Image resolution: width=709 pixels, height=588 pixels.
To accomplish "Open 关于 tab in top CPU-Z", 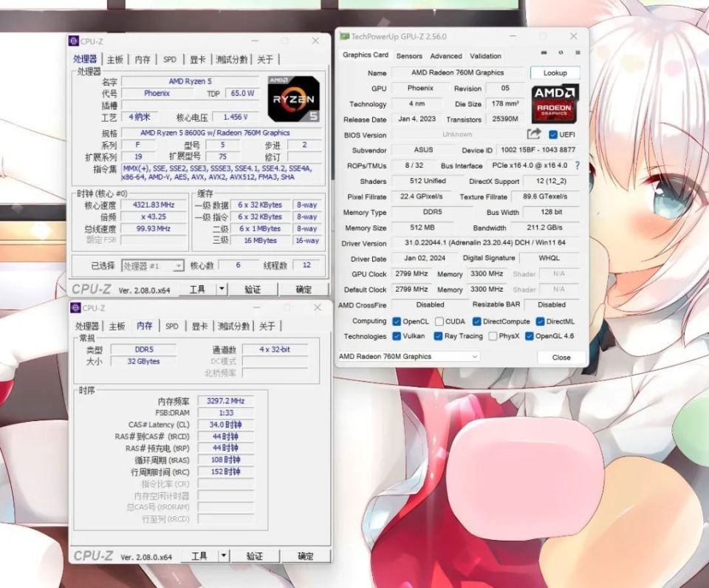I will (265, 59).
